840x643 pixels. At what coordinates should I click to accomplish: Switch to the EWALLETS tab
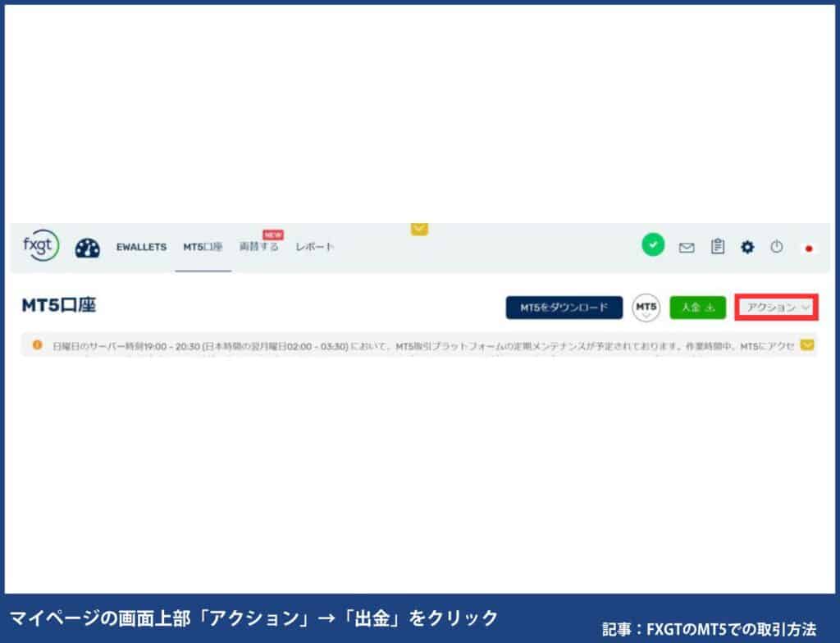coord(141,246)
